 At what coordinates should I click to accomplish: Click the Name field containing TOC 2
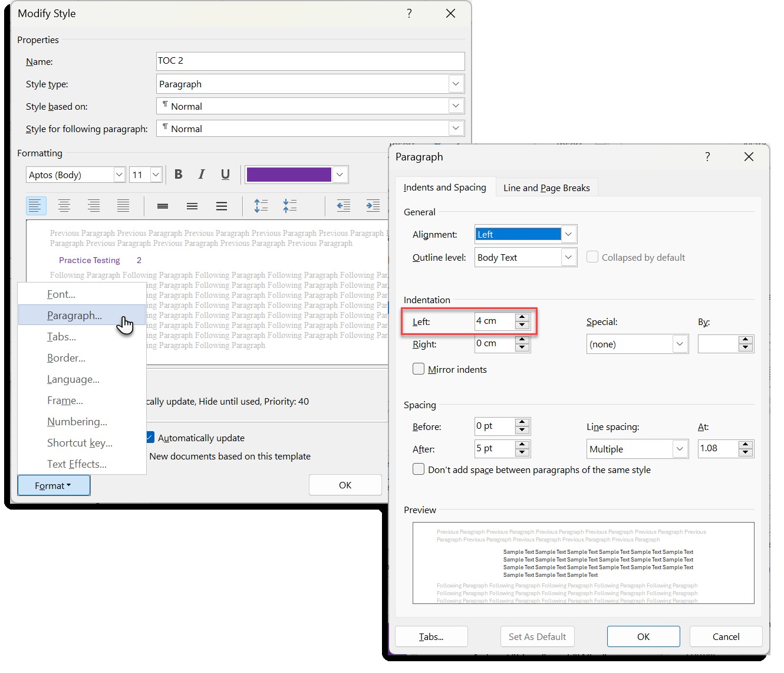[x=311, y=61]
